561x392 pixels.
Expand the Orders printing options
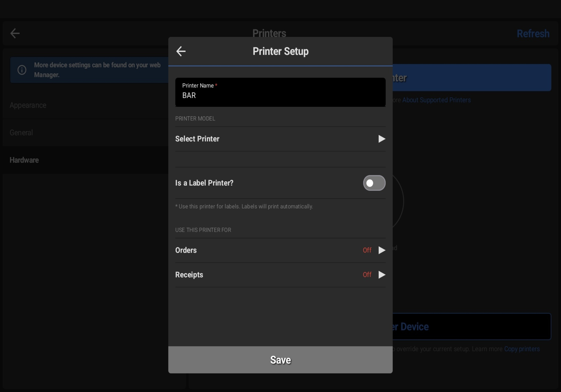coord(186,250)
